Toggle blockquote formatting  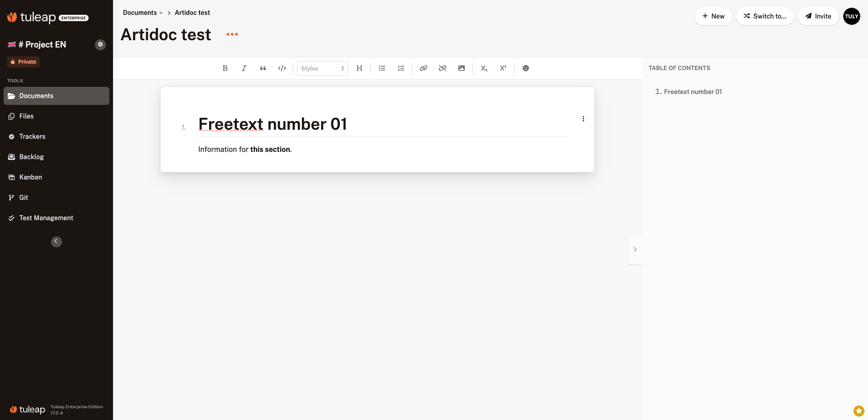263,68
